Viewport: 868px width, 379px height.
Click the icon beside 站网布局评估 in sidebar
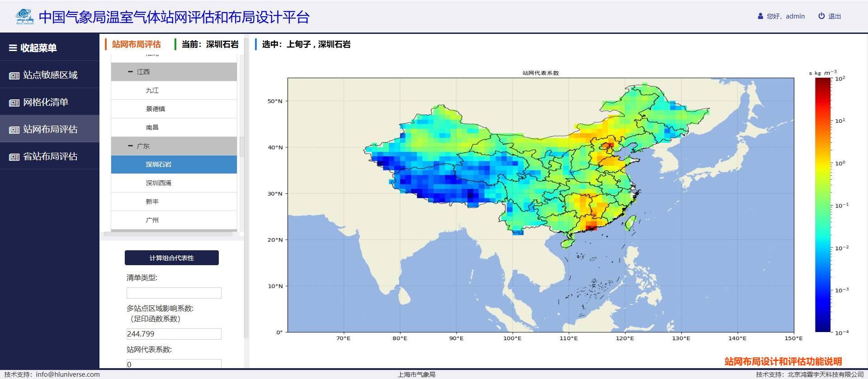tap(14, 130)
